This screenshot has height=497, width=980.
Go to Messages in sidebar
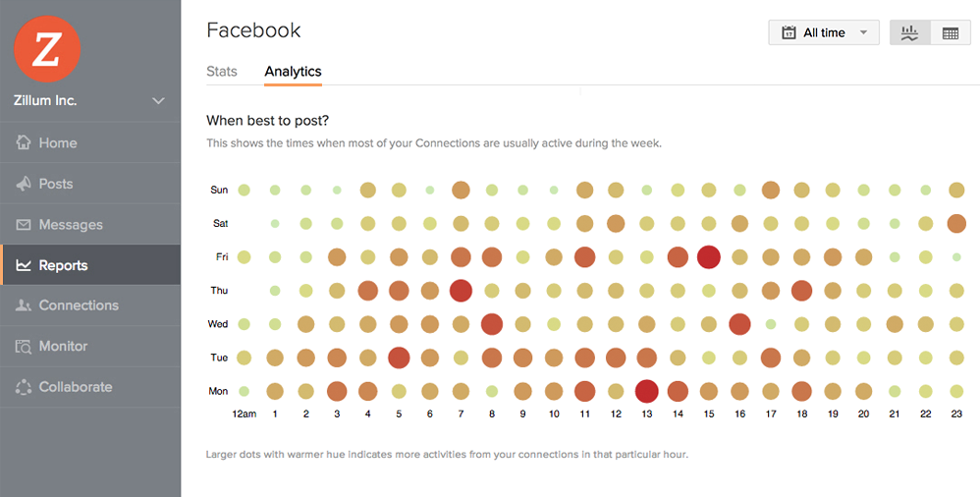tap(71, 225)
